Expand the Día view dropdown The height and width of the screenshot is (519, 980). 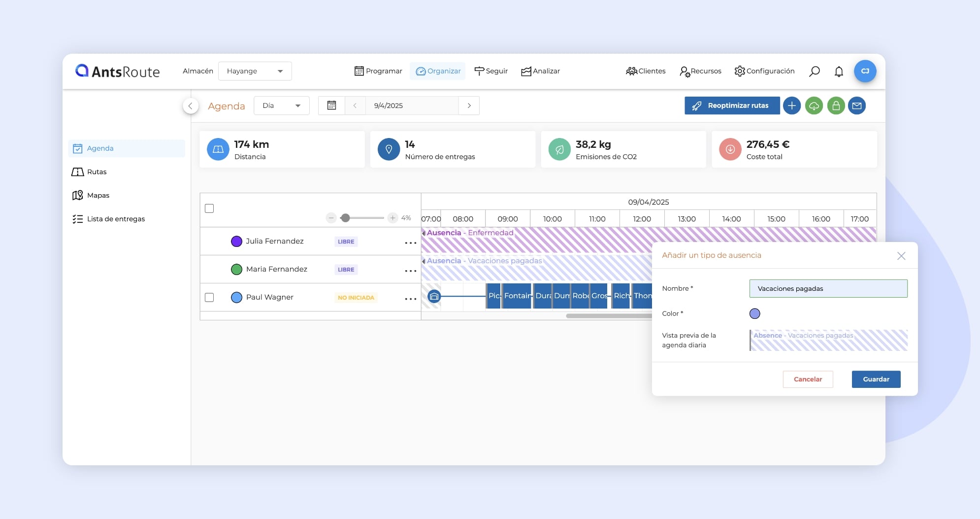[x=281, y=105]
